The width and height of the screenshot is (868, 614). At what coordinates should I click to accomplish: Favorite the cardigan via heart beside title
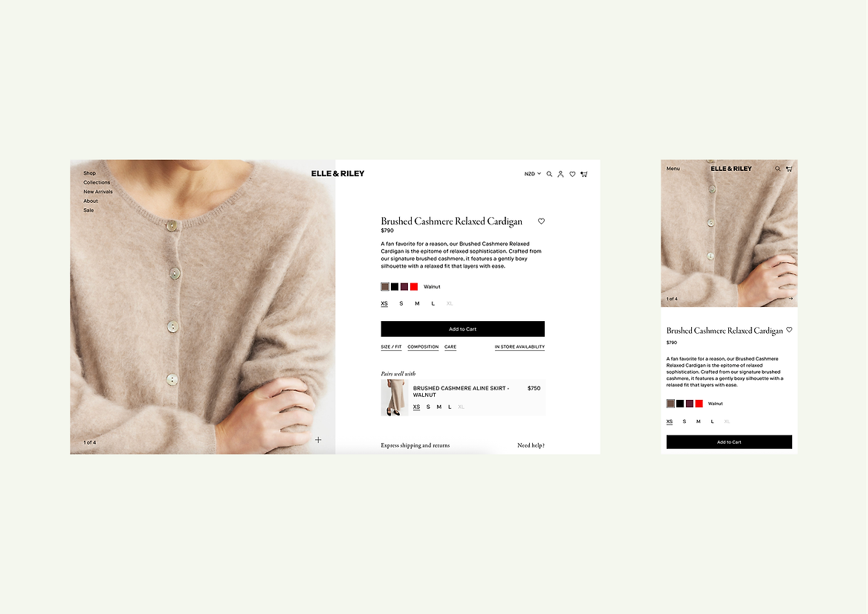[542, 221]
